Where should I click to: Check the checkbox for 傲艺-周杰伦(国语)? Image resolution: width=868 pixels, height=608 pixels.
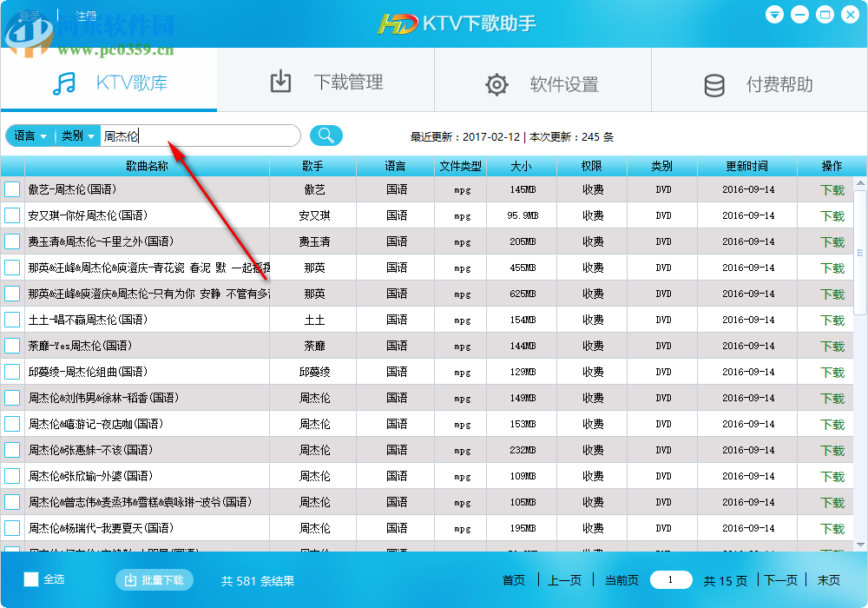12,189
